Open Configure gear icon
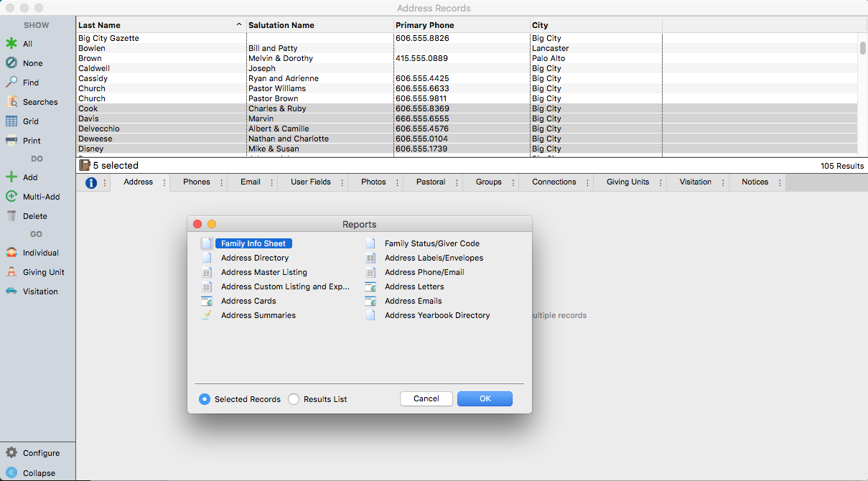Viewport: 868px width, 481px height. point(11,453)
